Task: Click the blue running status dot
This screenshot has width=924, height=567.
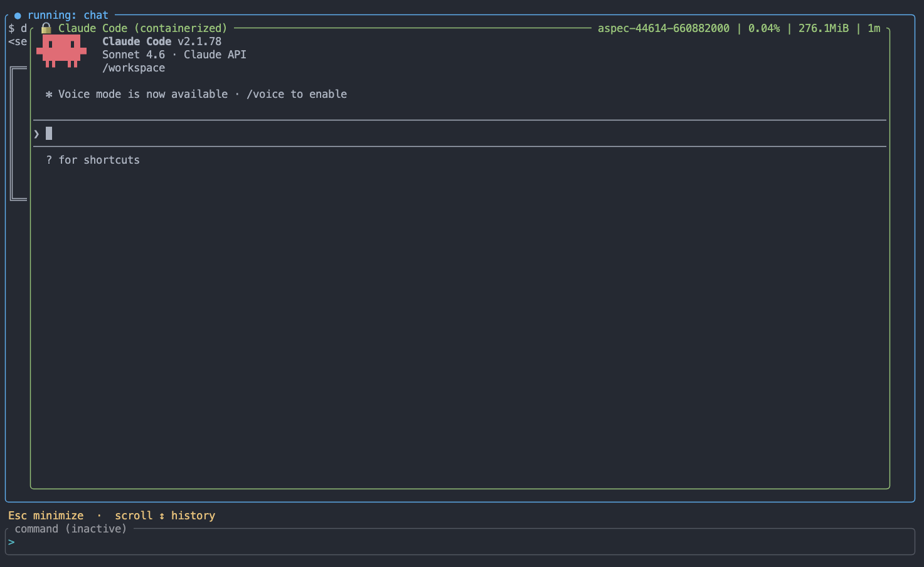Action: (x=18, y=16)
